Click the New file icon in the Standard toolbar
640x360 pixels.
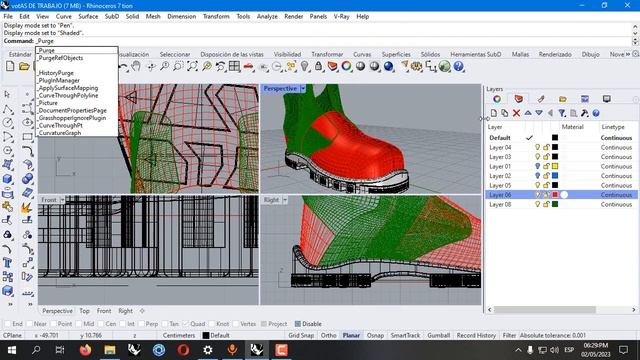click(x=10, y=66)
